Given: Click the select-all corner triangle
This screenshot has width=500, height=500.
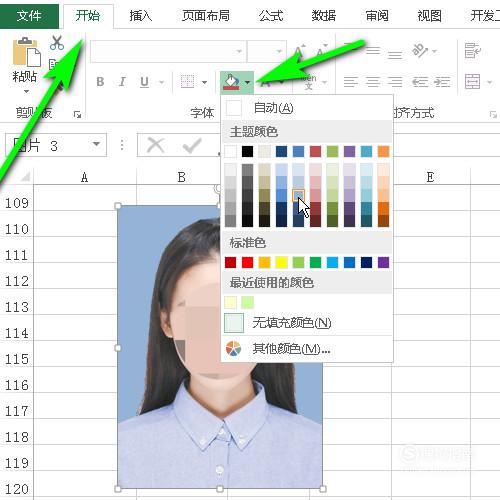Looking at the screenshot, I should (26, 177).
